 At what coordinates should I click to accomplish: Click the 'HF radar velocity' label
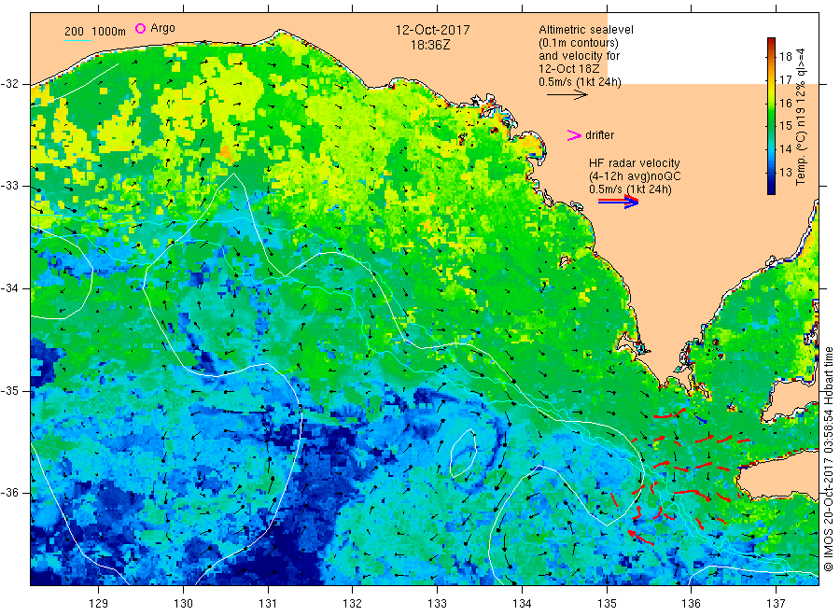coord(635,162)
